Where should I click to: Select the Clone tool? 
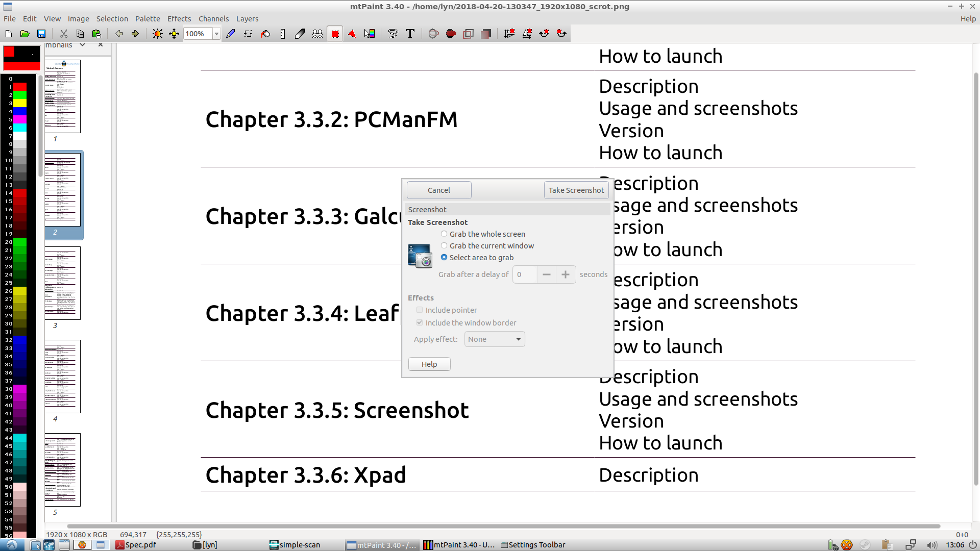click(317, 34)
